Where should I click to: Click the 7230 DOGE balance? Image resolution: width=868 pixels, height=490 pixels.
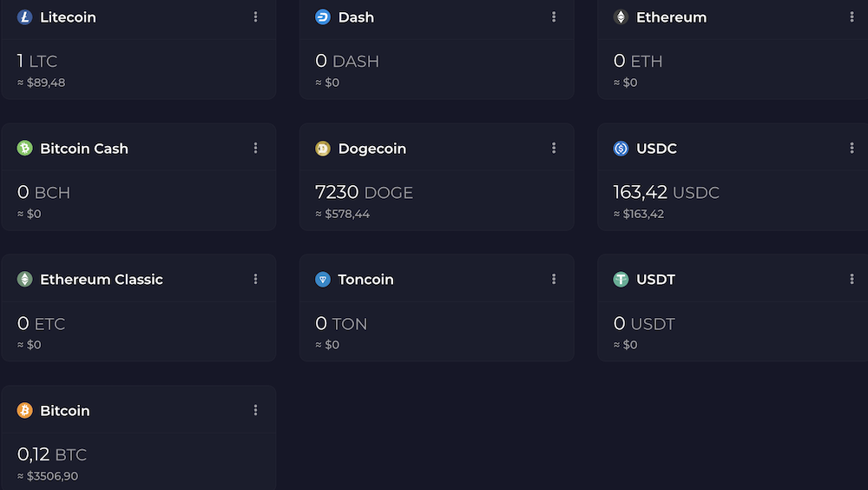coord(364,192)
